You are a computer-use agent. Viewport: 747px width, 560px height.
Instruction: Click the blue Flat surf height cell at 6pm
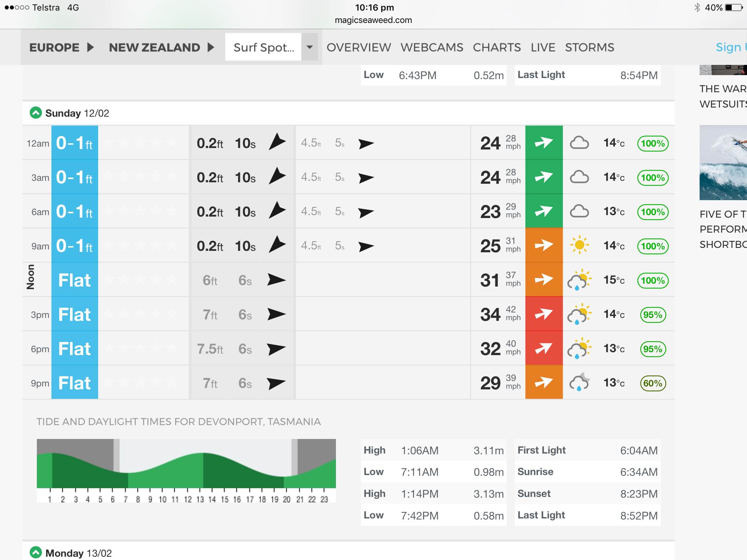click(75, 349)
